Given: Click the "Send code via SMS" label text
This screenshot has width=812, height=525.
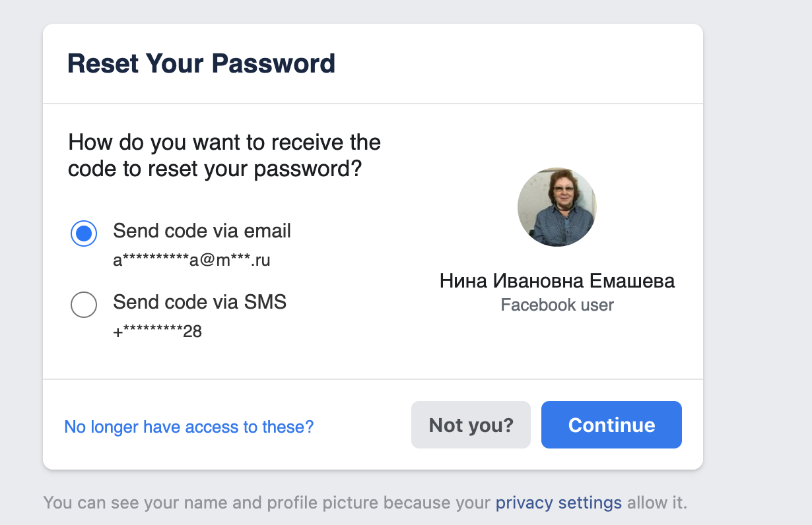Looking at the screenshot, I should tap(199, 302).
